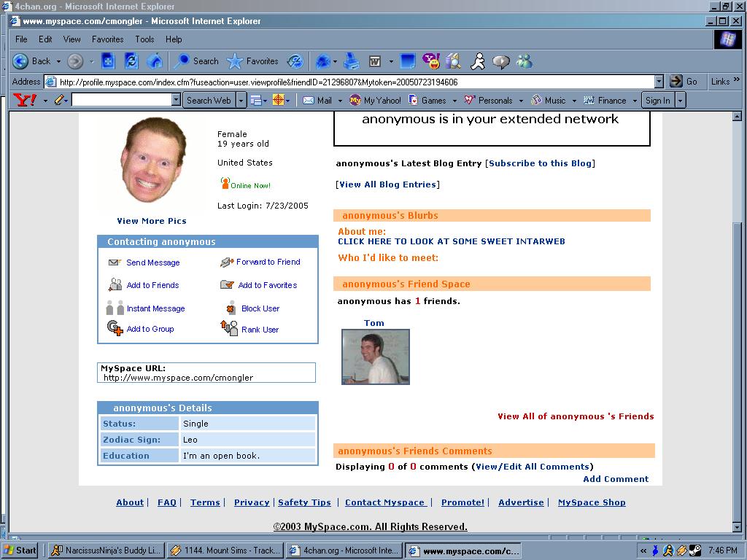Click the Block User link
Viewport: 747px width, 560px height.
click(260, 308)
